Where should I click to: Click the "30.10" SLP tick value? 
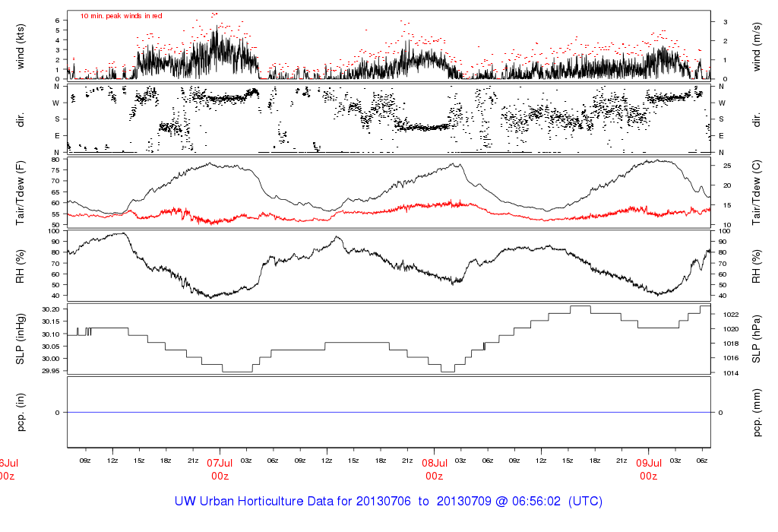[51, 334]
